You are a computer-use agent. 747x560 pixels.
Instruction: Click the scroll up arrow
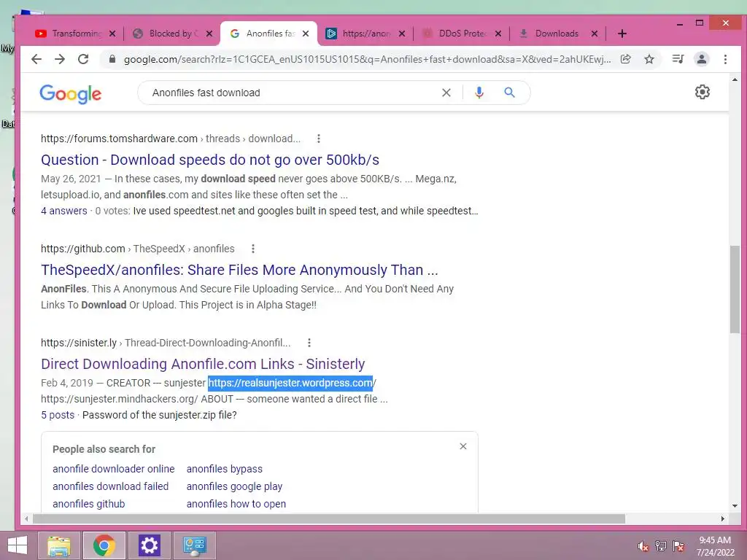click(x=735, y=79)
